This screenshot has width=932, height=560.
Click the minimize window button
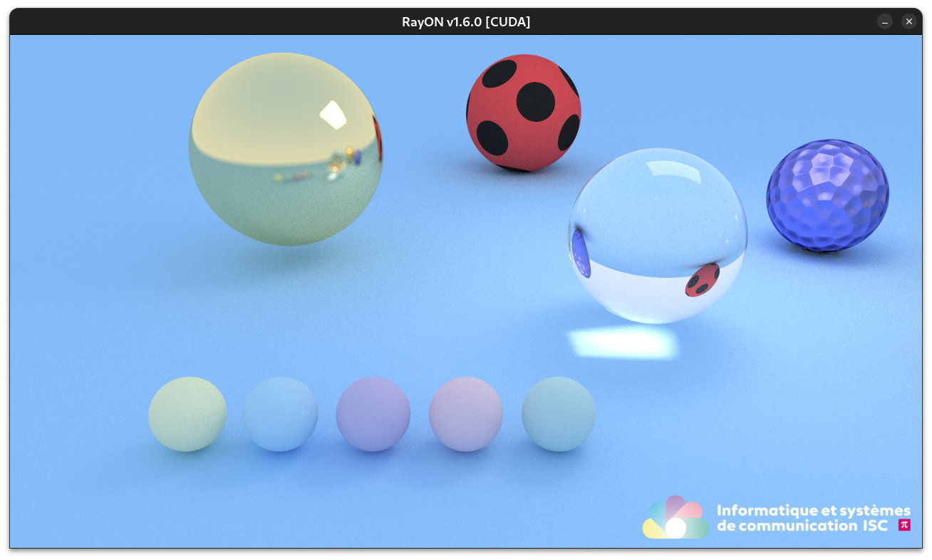(884, 21)
